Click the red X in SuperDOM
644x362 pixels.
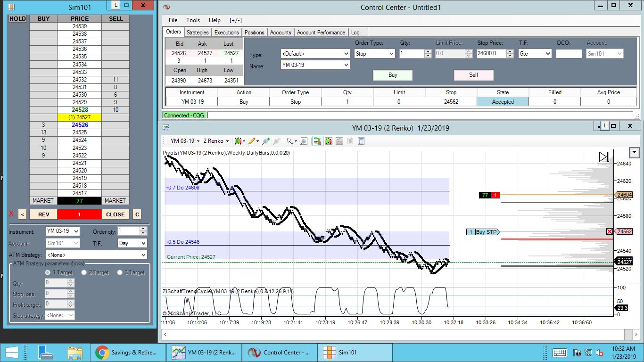[12, 214]
